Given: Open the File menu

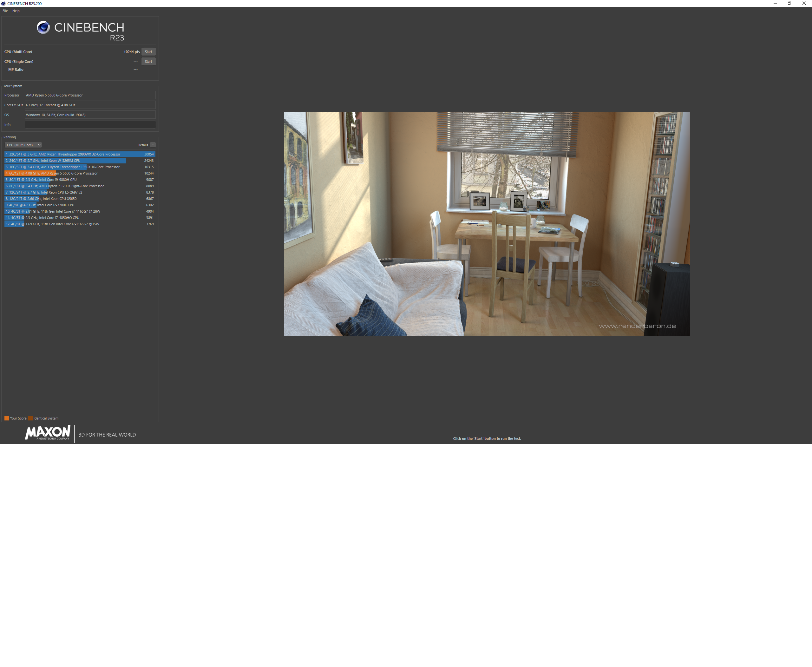Looking at the screenshot, I should [5, 11].
